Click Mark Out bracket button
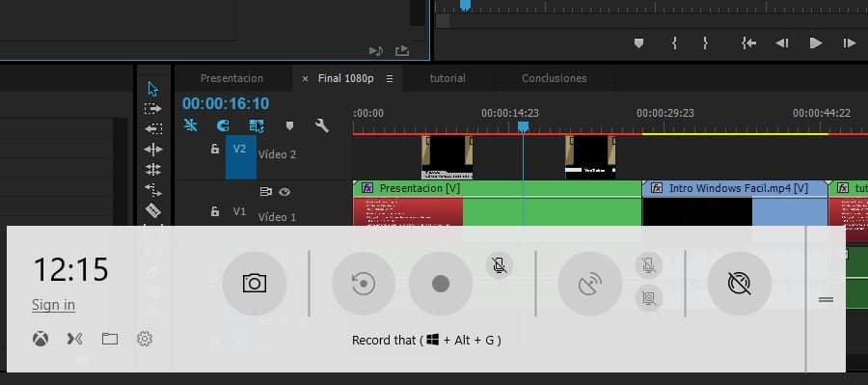The height and width of the screenshot is (385, 868). click(x=705, y=42)
